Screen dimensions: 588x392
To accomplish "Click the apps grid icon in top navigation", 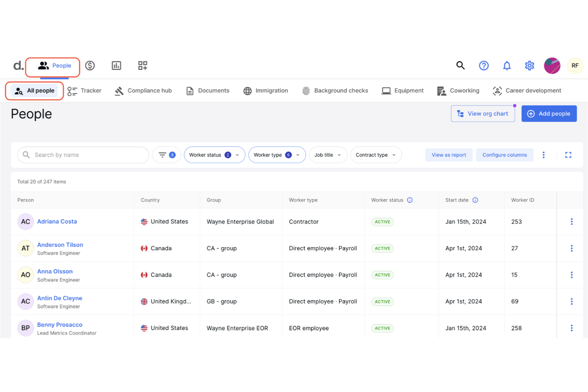I will click(142, 66).
